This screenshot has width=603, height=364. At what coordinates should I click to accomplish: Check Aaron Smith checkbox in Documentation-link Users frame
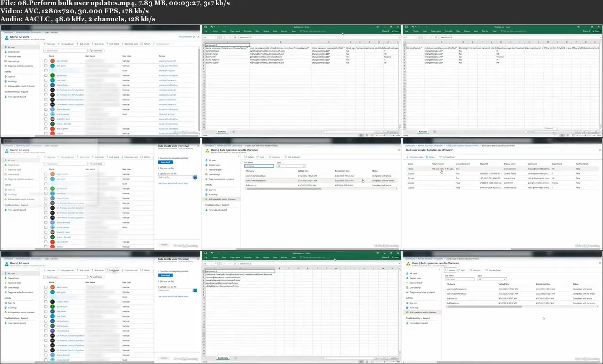click(46, 61)
